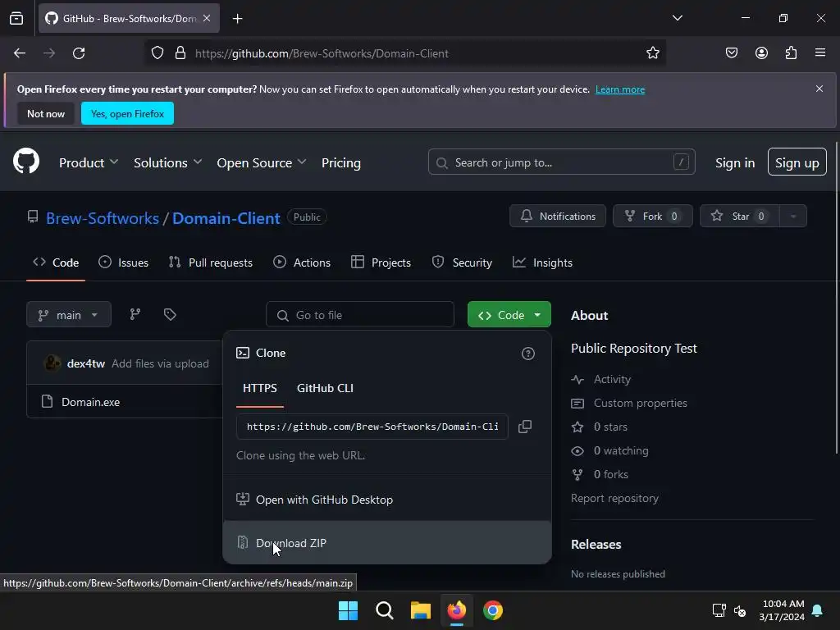840x630 pixels.
Task: Click the Notifications button
Action: coord(558,216)
